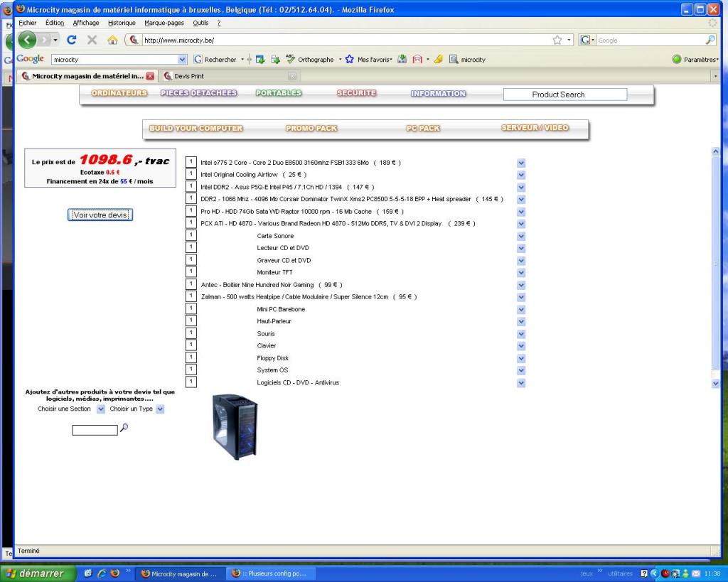Click the Antec computer case thumbnail
Image resolution: width=728 pixels, height=582 pixels.
point(235,427)
